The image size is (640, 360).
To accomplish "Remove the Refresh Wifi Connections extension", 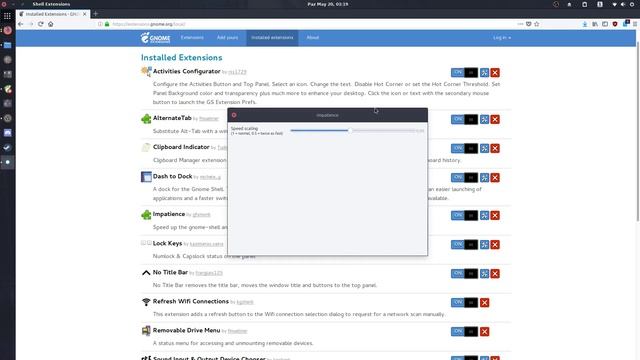I will pyautogui.click(x=484, y=302).
